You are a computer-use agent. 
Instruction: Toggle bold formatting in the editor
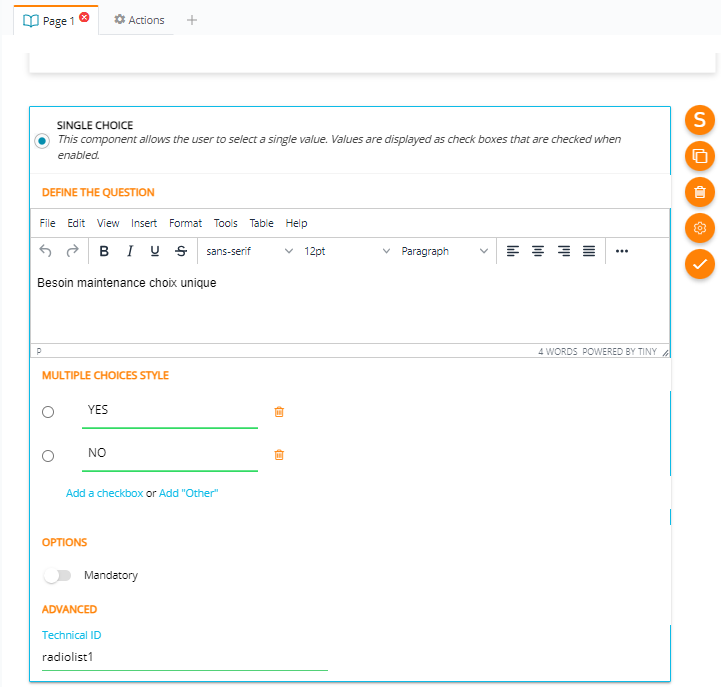pyautogui.click(x=103, y=251)
